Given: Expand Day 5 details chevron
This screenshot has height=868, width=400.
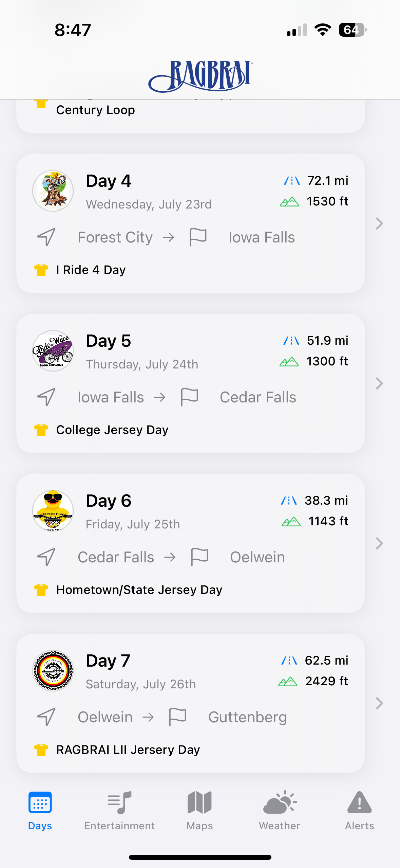Looking at the screenshot, I should pyautogui.click(x=379, y=383).
